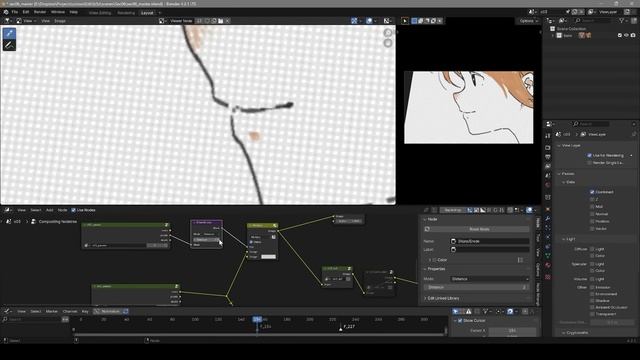The width and height of the screenshot is (640, 360).
Task: Toggle eye visibility icon in outliner row
Action: tap(626, 36)
